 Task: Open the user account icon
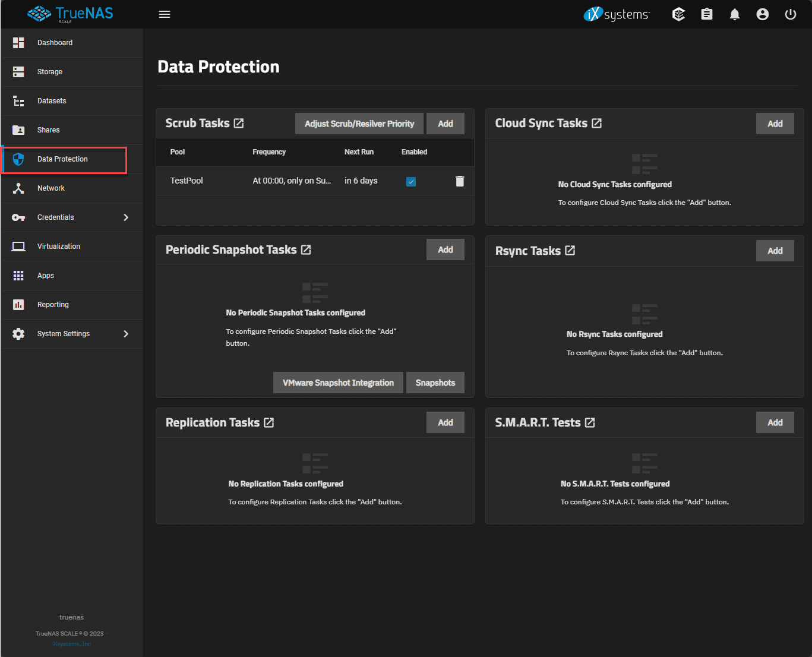tap(763, 14)
